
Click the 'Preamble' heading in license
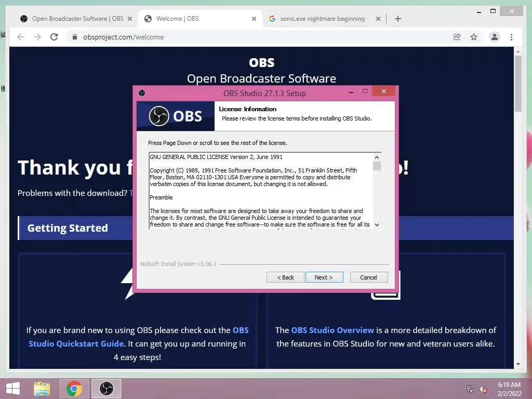161,197
